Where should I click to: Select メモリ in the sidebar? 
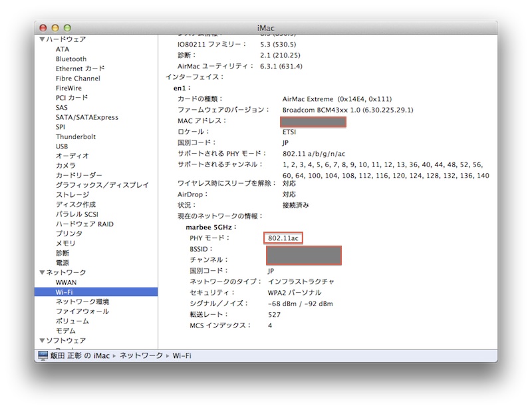[65, 244]
